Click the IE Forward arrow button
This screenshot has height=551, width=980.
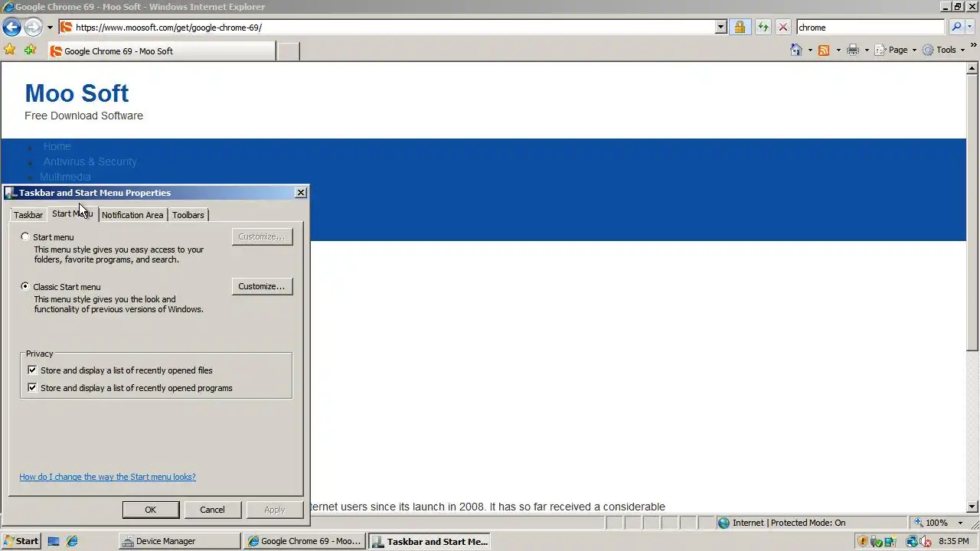(x=33, y=27)
